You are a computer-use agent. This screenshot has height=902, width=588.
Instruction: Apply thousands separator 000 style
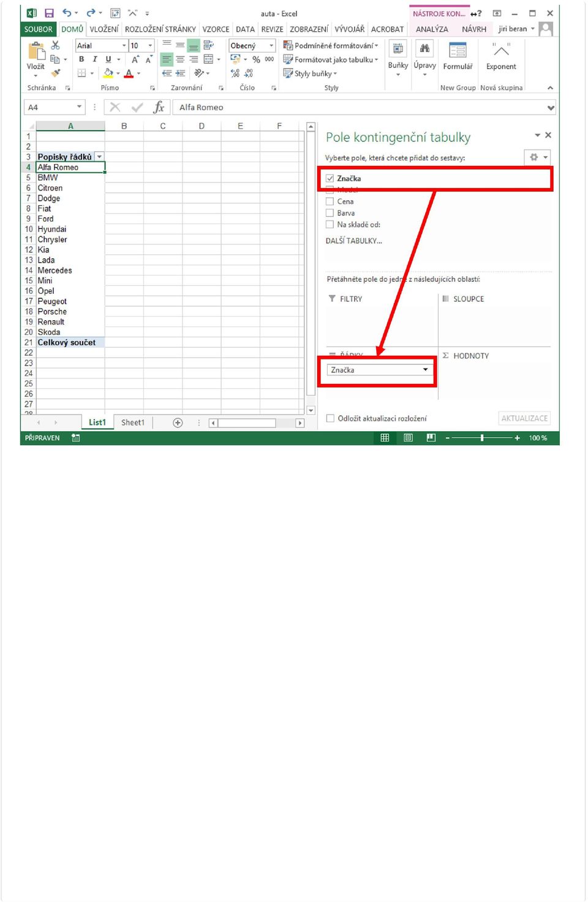(x=269, y=59)
